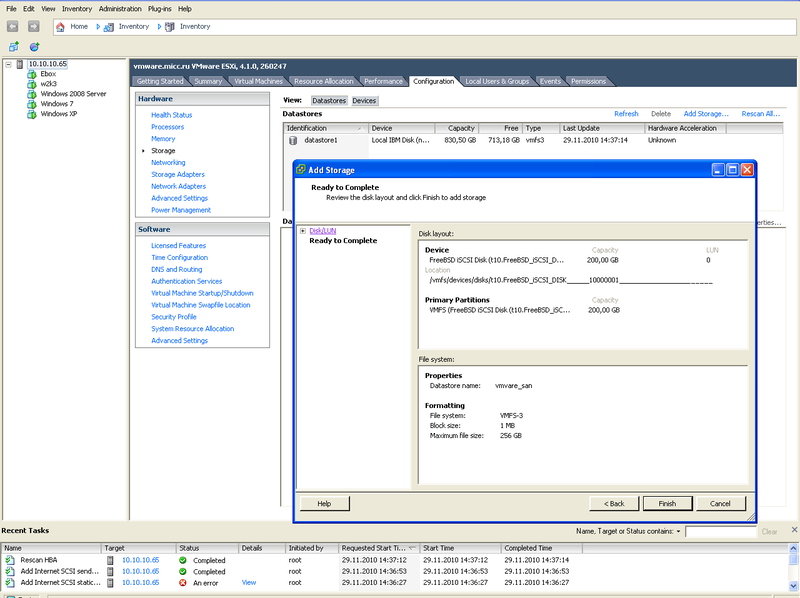800x598 pixels.
Task: Open the Plug-ins menu
Action: (160, 9)
